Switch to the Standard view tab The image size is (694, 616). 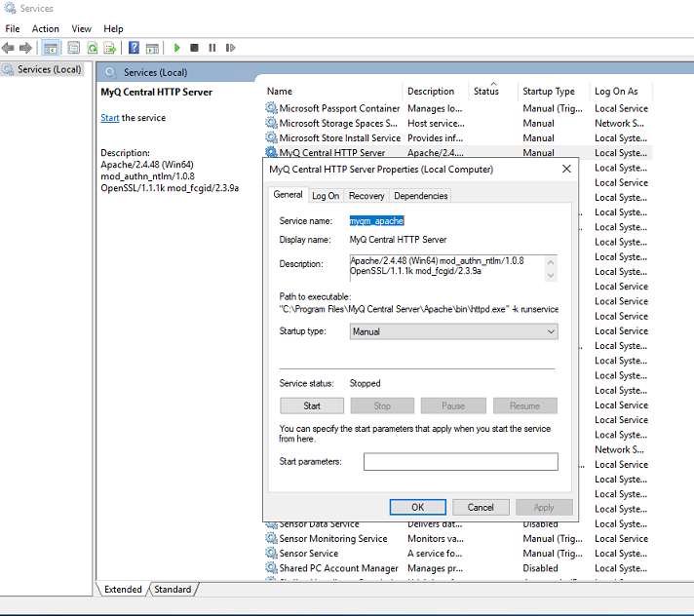tap(173, 589)
